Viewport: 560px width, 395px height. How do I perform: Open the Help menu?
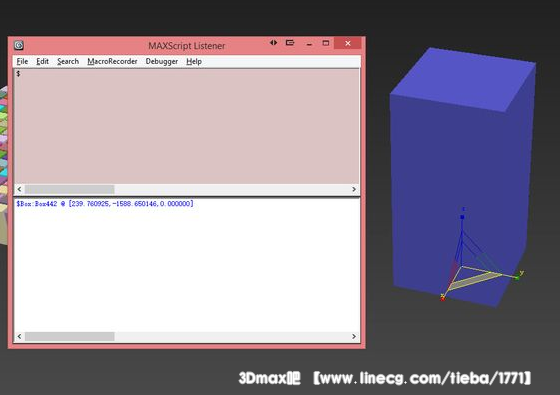tap(194, 61)
